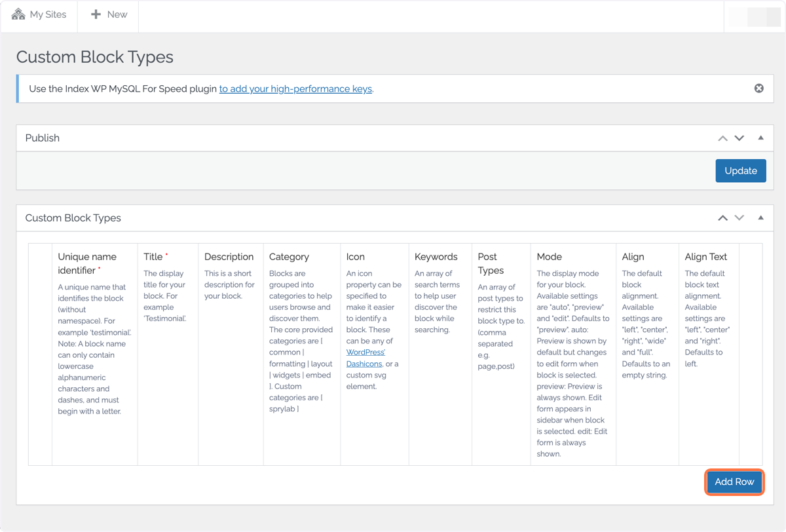
Task: Select the Post Types column header
Action: 491,263
